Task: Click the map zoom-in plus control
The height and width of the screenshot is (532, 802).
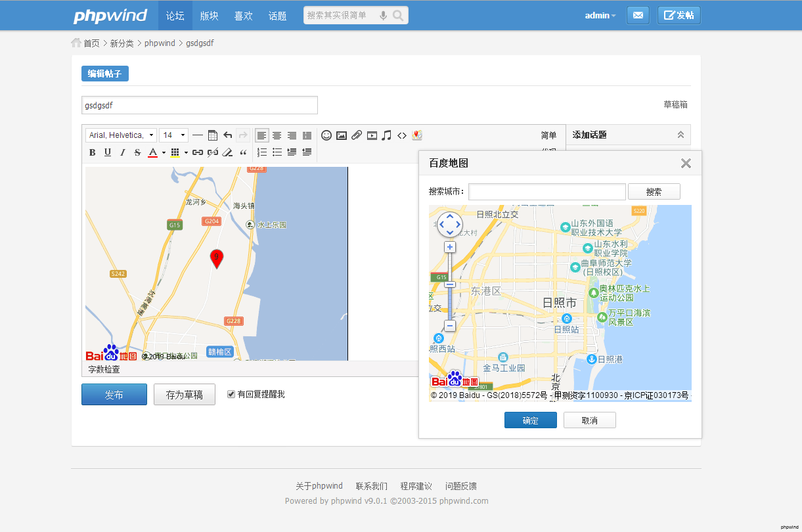Action: [x=450, y=247]
